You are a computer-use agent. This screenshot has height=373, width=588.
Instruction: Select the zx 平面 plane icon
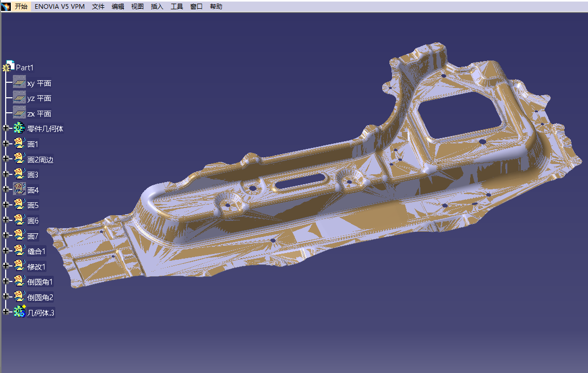click(x=19, y=113)
